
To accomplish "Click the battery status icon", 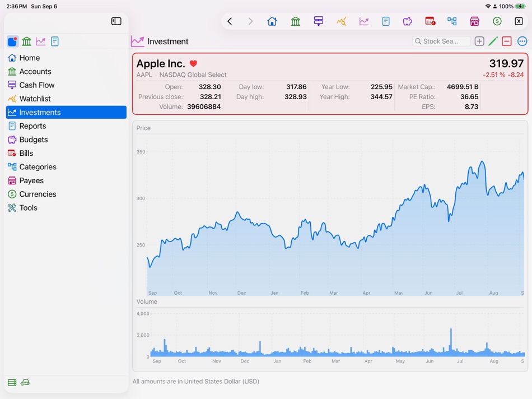I will (520, 6).
